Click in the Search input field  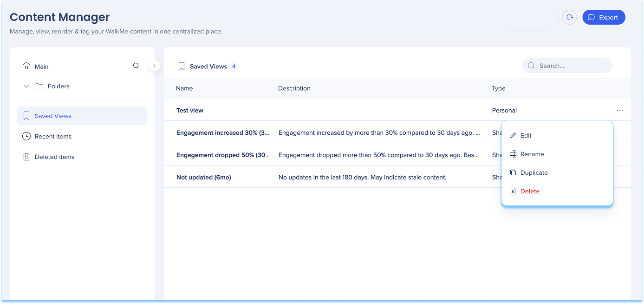pyautogui.click(x=572, y=66)
